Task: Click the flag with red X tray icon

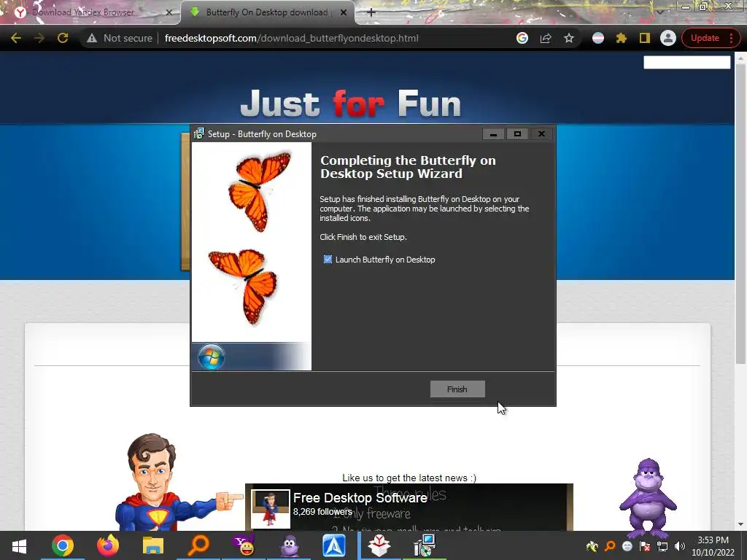Action: coord(645,546)
